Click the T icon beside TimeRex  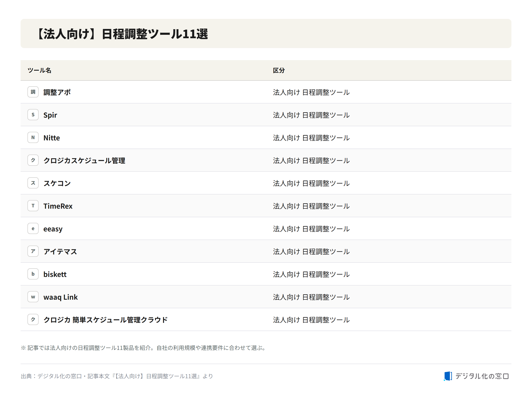pyautogui.click(x=33, y=206)
